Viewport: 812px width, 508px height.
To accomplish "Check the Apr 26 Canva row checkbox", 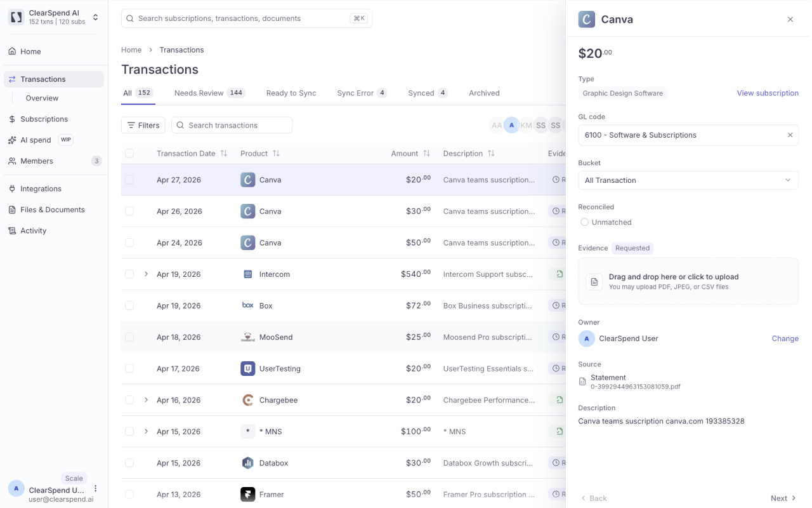I will (x=129, y=211).
